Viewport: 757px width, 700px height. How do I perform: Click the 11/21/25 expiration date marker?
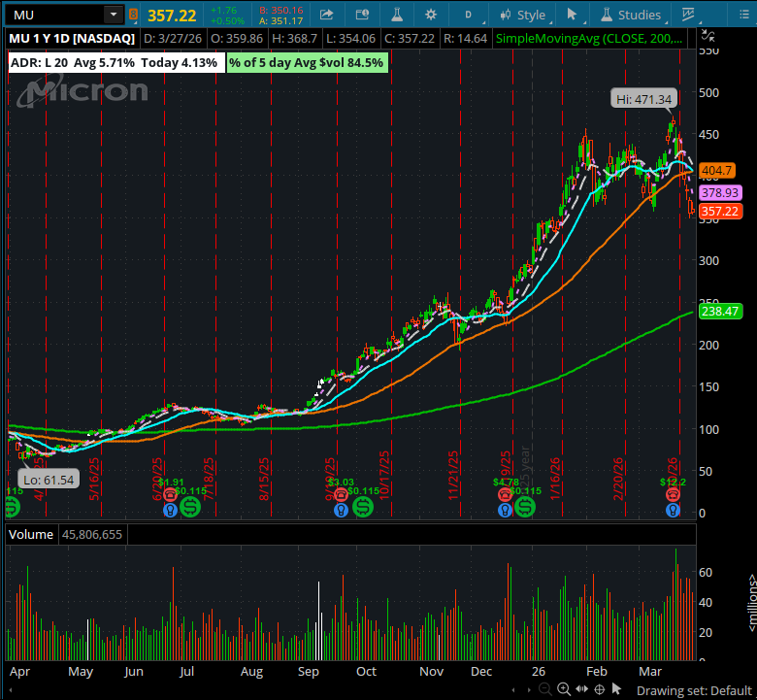(x=453, y=475)
